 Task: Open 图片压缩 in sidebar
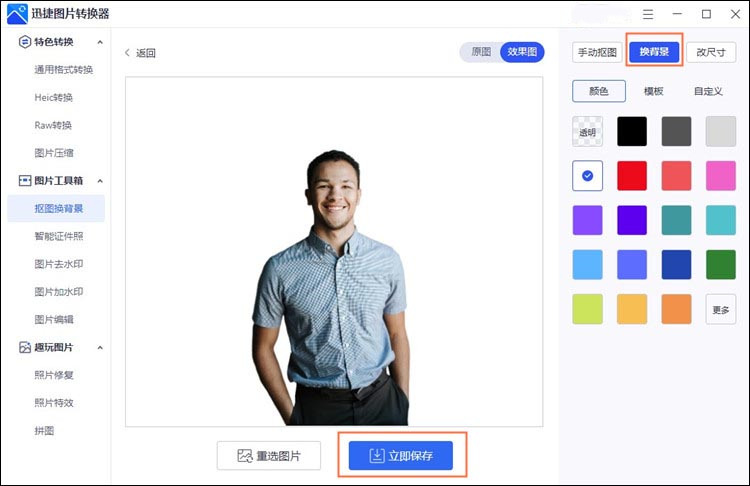pos(54,153)
